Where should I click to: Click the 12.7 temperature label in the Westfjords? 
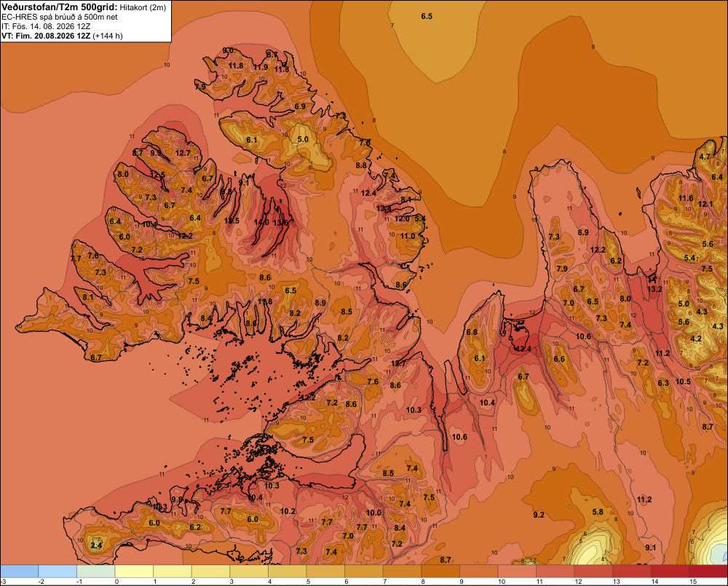click(x=183, y=153)
